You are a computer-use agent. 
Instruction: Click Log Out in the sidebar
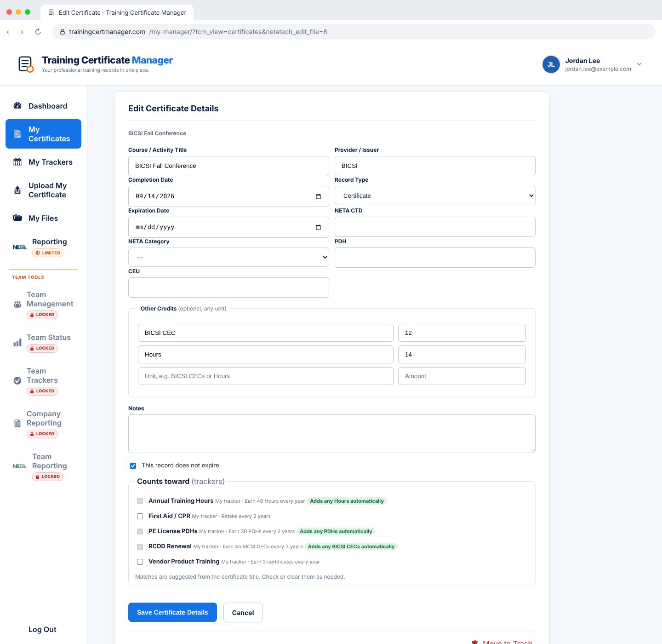[42, 629]
